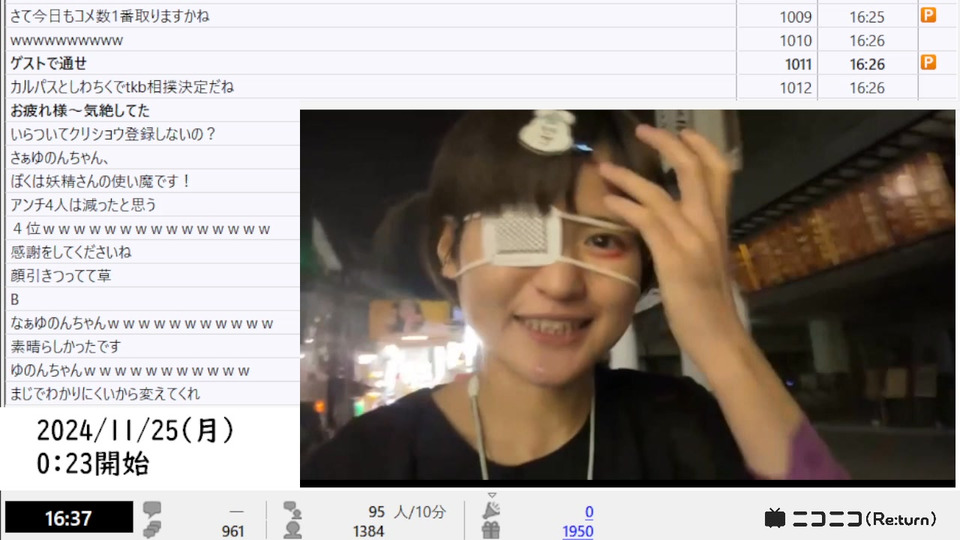Select comment '素晴らしかったです'

coord(66,347)
